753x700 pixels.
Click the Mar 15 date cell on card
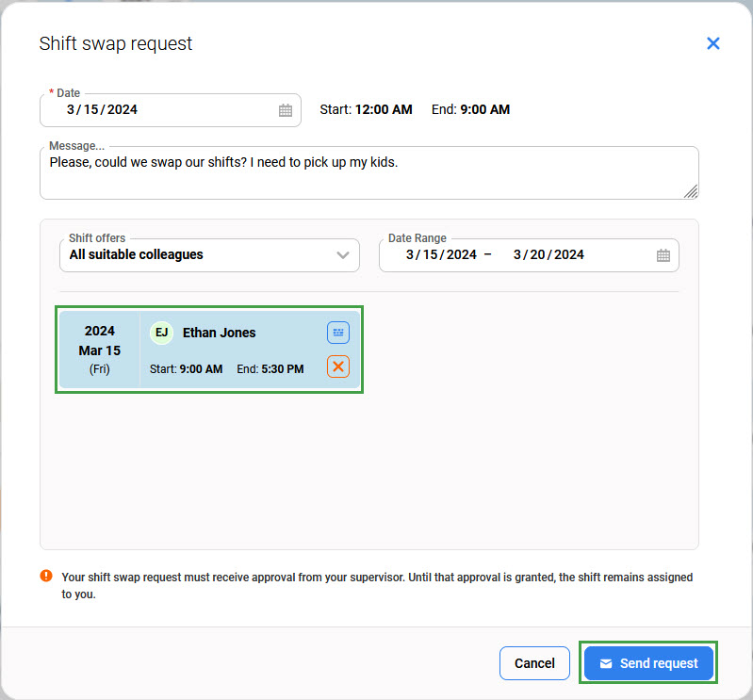[99, 350]
